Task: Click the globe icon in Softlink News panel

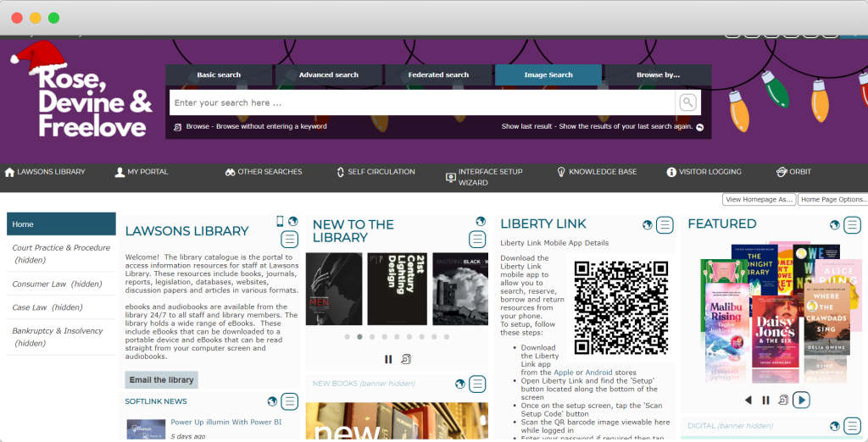Action: (x=272, y=401)
